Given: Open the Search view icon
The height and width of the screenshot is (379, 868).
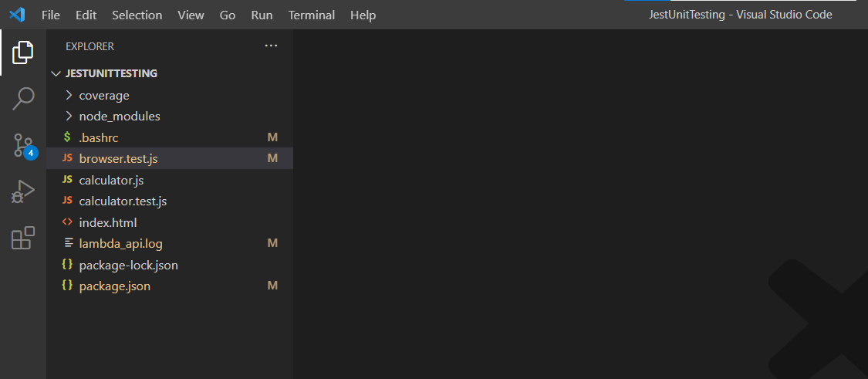Looking at the screenshot, I should point(23,98).
